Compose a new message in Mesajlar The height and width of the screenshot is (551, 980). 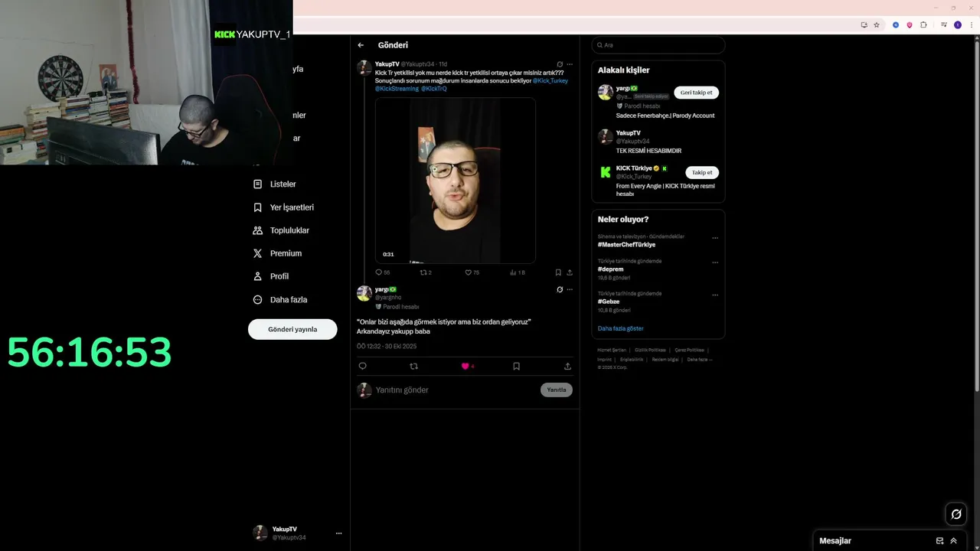[939, 541]
